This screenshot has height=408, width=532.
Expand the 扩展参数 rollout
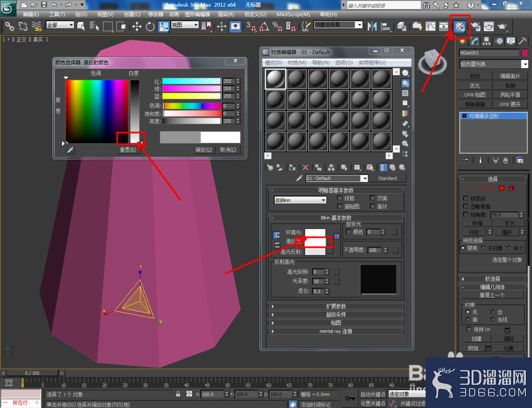pyautogui.click(x=336, y=306)
